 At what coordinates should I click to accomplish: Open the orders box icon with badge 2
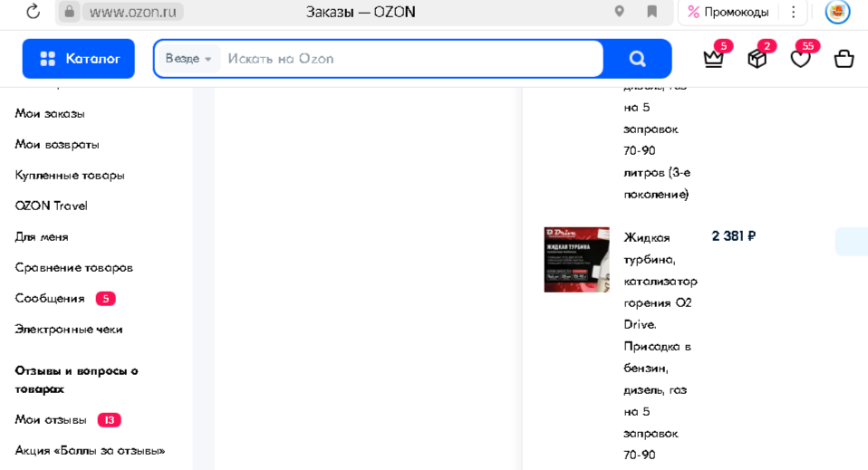pyautogui.click(x=757, y=58)
